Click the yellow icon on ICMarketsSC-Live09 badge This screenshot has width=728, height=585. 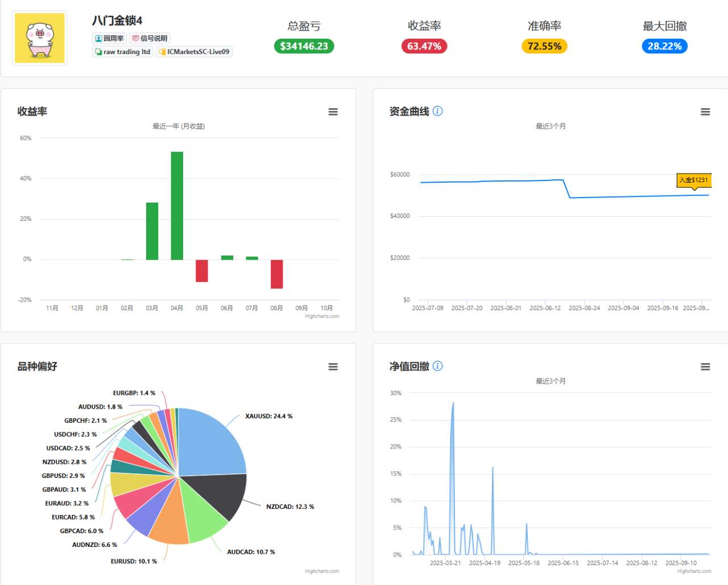[162, 52]
